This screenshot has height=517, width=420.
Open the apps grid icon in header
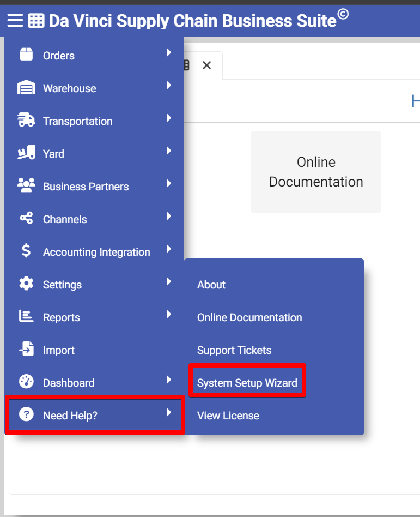coord(36,20)
